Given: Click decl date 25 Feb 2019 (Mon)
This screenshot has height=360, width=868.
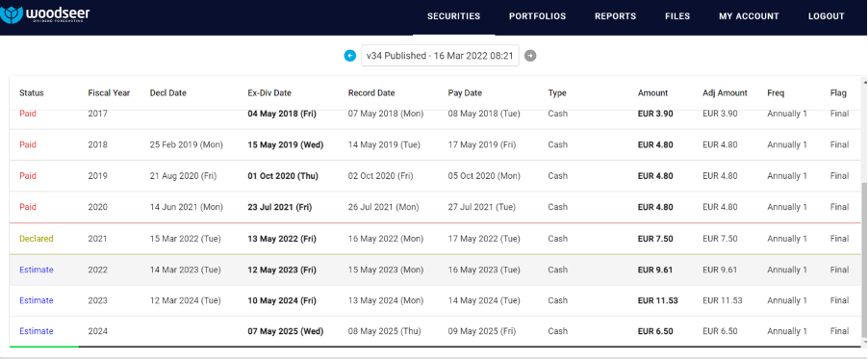Looking at the screenshot, I should (187, 144).
